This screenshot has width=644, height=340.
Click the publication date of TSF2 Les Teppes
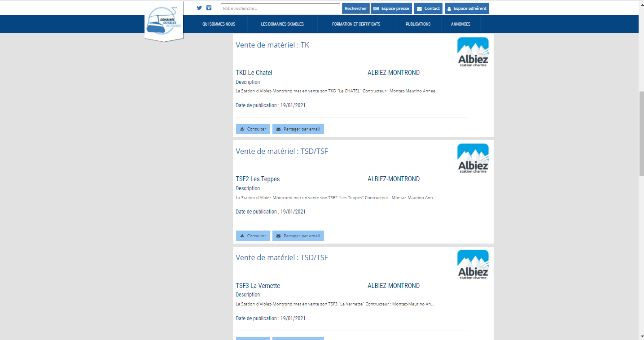pyautogui.click(x=271, y=212)
